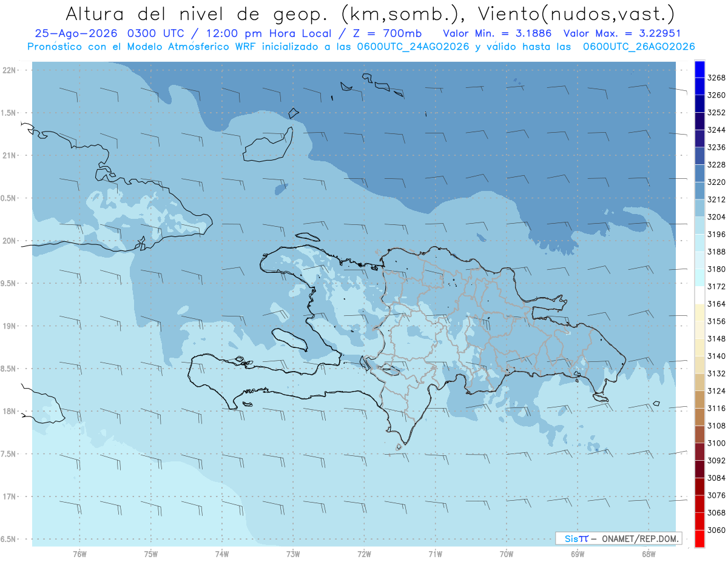The height and width of the screenshot is (562, 728).
Task: Click the "21N" latitude label
Action: click(x=9, y=156)
